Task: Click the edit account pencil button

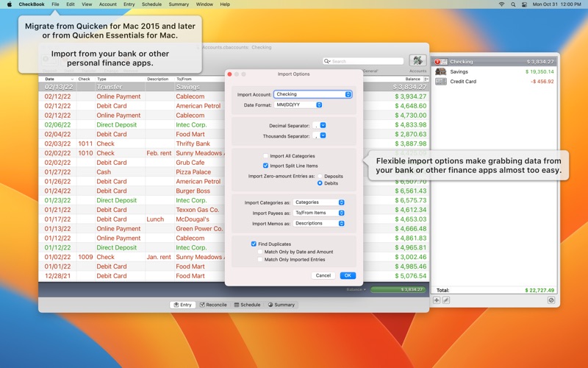Action: point(445,300)
